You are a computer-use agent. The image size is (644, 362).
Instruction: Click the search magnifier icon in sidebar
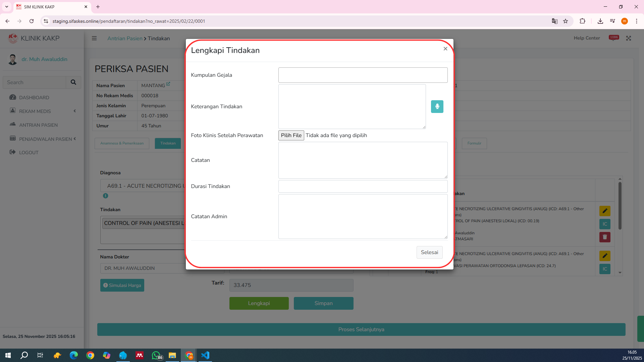tap(73, 82)
